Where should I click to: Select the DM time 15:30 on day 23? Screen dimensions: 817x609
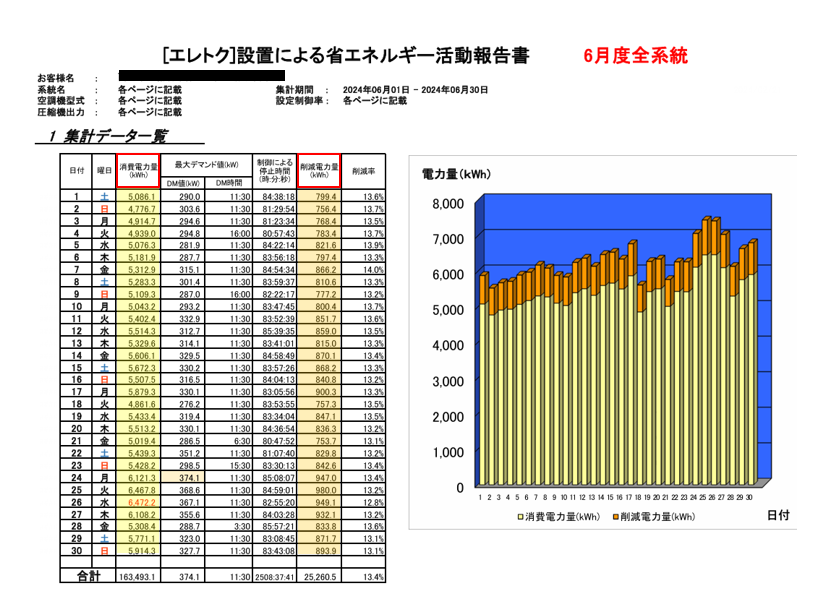pyautogui.click(x=240, y=466)
